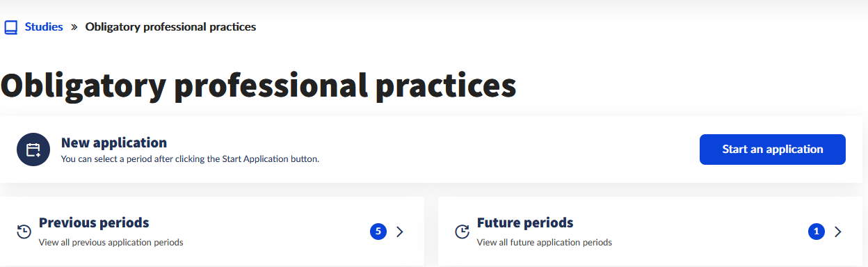
Task: Go back to the Studies breadcrumb link
Action: [x=44, y=27]
